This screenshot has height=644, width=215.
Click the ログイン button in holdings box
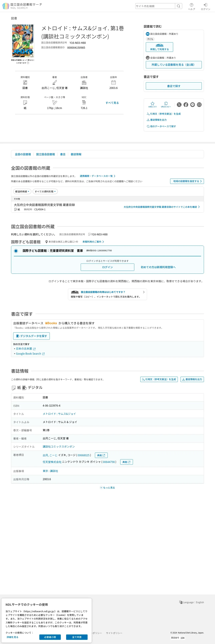tap(107, 267)
